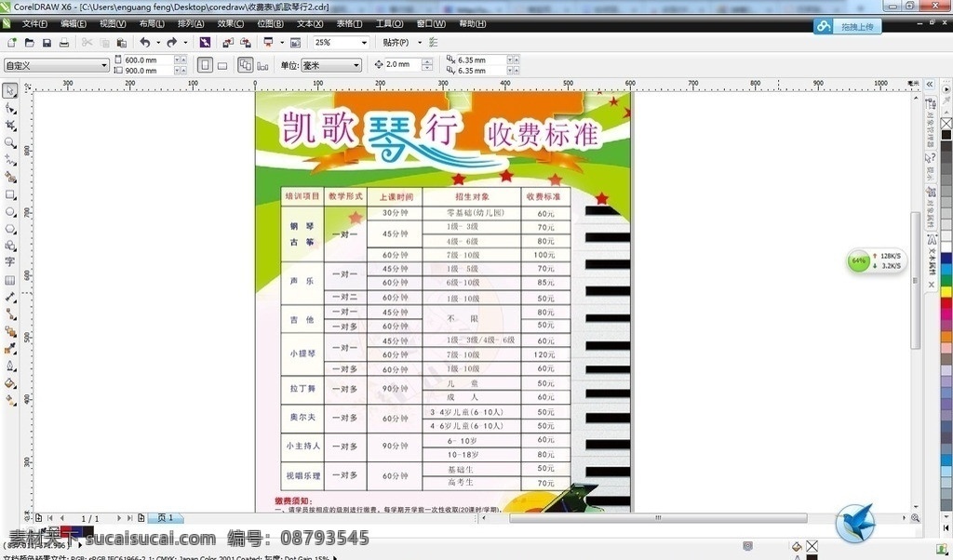The height and width of the screenshot is (560, 953).
Task: Set page orientation to portrait
Action: 205,65
